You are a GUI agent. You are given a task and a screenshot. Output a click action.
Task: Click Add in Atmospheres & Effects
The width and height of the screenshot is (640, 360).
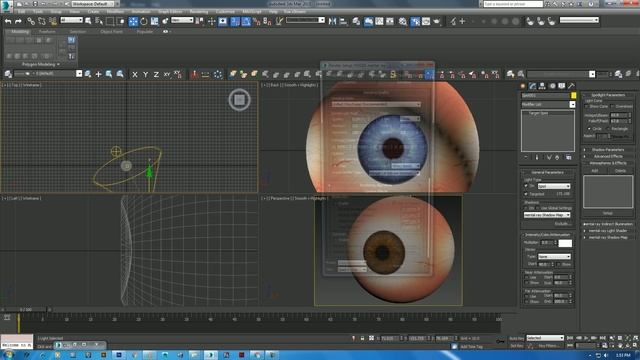coord(595,171)
